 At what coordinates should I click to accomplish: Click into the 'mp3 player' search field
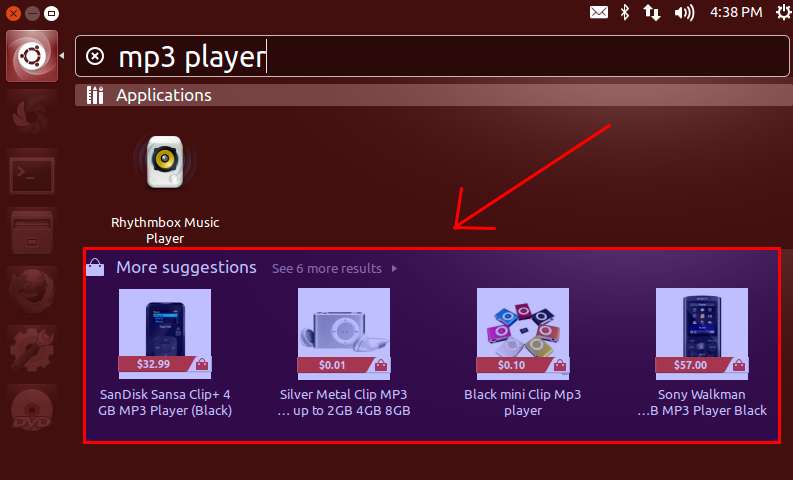(x=432, y=56)
